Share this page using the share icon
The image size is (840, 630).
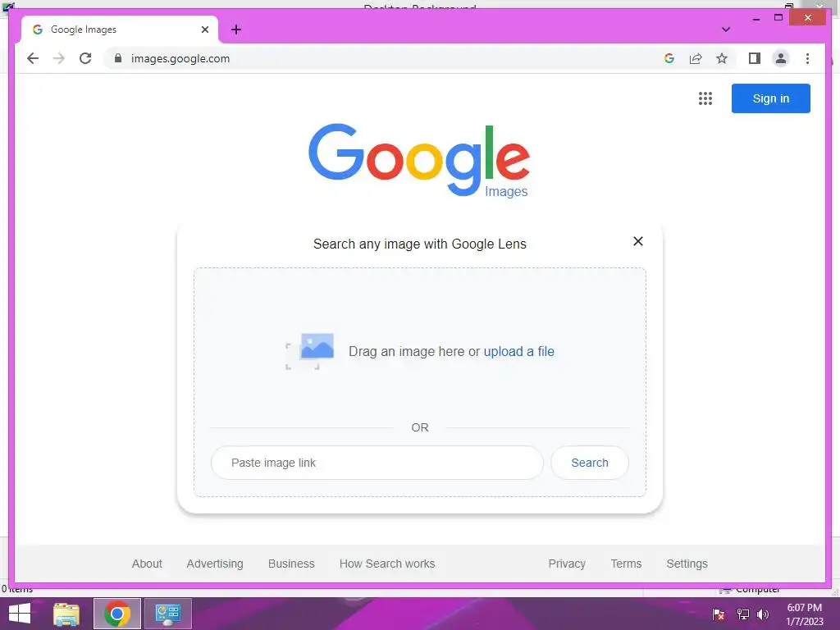click(x=696, y=58)
